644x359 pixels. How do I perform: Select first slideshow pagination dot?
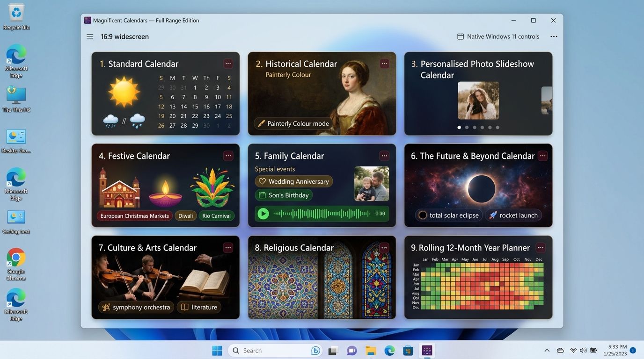pos(459,127)
